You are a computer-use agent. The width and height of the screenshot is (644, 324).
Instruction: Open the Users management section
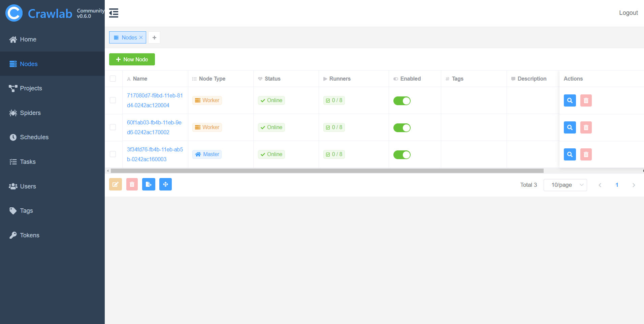(28, 186)
